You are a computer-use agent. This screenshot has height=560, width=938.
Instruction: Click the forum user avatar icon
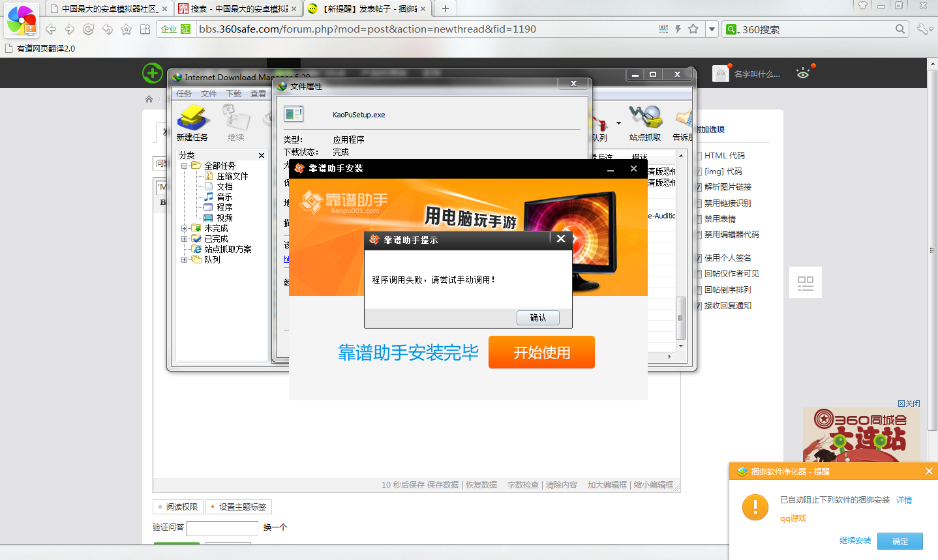point(720,74)
